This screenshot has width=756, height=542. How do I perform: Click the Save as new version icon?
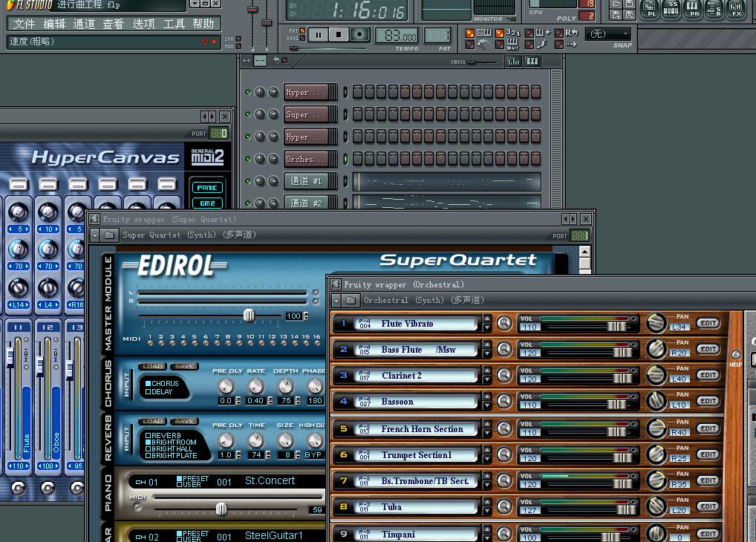616,14
